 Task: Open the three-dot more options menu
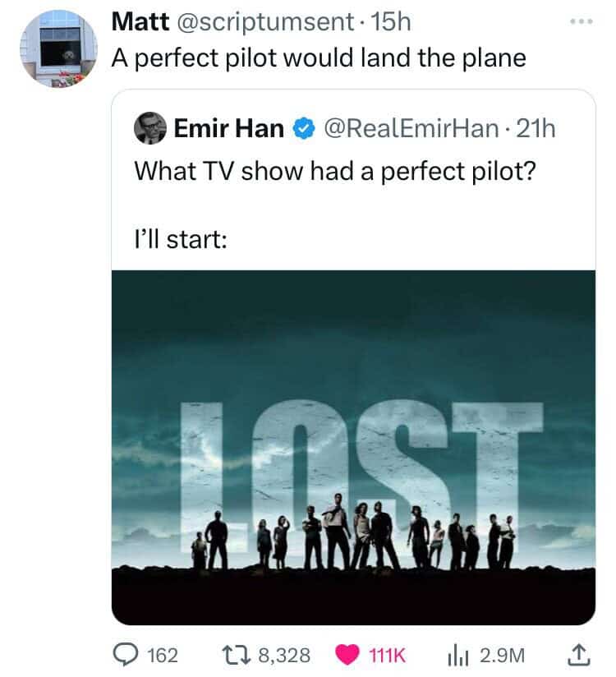[x=581, y=21]
